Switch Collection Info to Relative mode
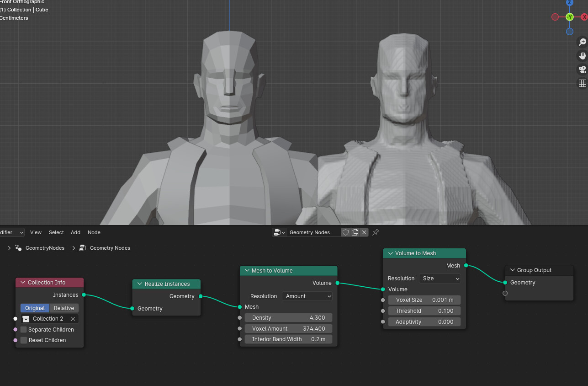588x386 pixels. pyautogui.click(x=64, y=308)
